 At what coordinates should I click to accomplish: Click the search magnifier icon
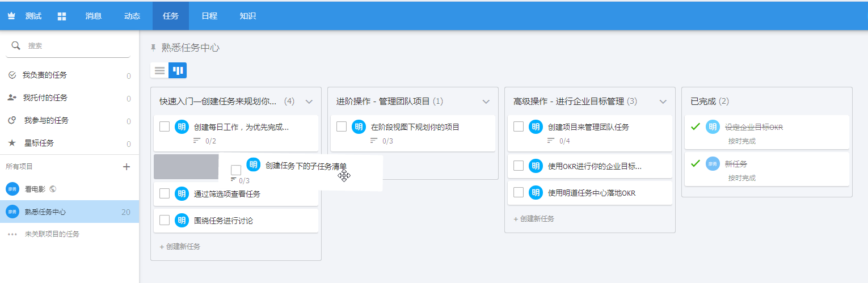click(16, 45)
